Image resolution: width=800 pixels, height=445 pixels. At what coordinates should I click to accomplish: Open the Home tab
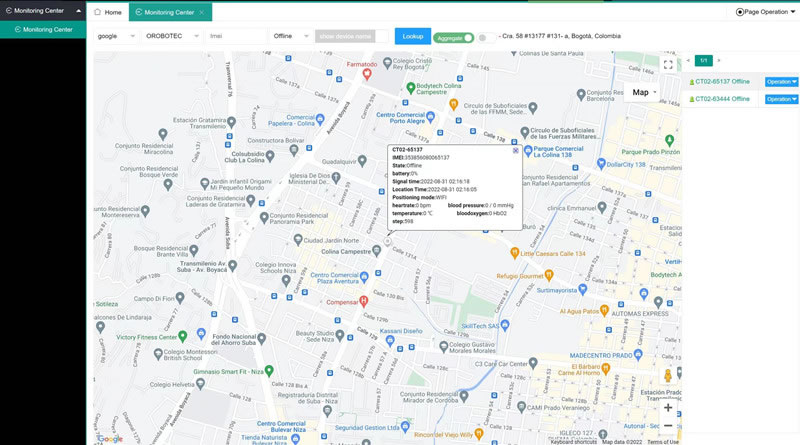tap(108, 12)
